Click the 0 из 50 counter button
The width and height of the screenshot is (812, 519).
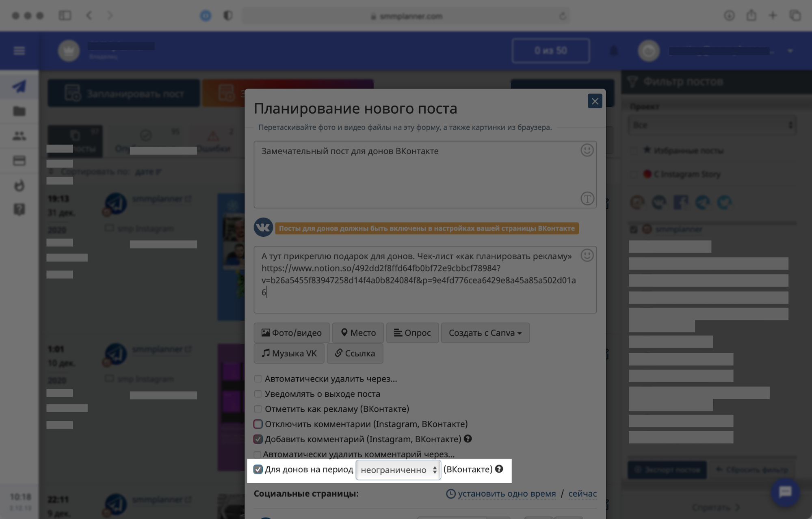pyautogui.click(x=550, y=51)
